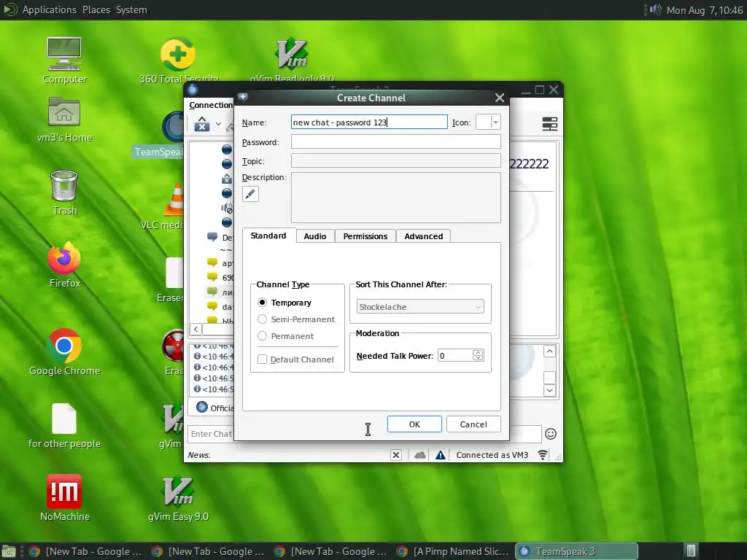Open vm3's Home folder icon
The width and height of the screenshot is (747, 560).
tap(64, 120)
